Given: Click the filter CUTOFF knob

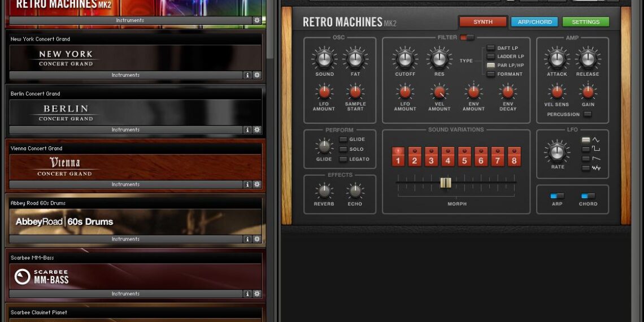Looking at the screenshot, I should (x=405, y=59).
